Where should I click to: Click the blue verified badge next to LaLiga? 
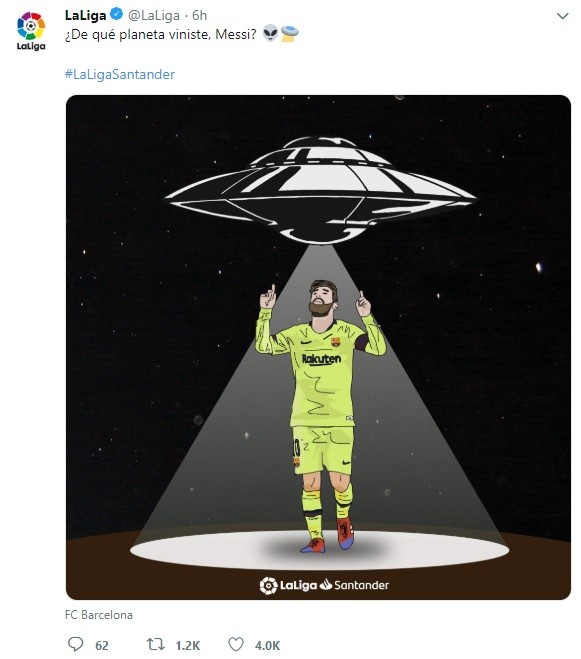coord(116,15)
